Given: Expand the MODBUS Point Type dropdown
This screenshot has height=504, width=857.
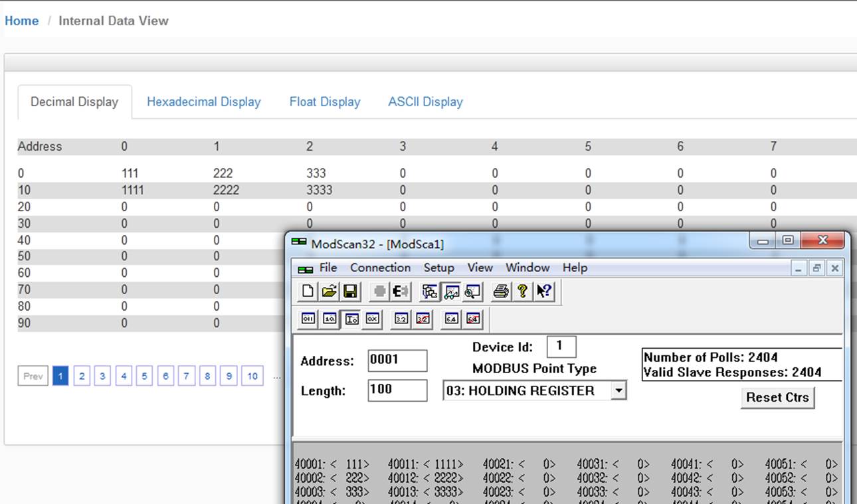Looking at the screenshot, I should 619,390.
